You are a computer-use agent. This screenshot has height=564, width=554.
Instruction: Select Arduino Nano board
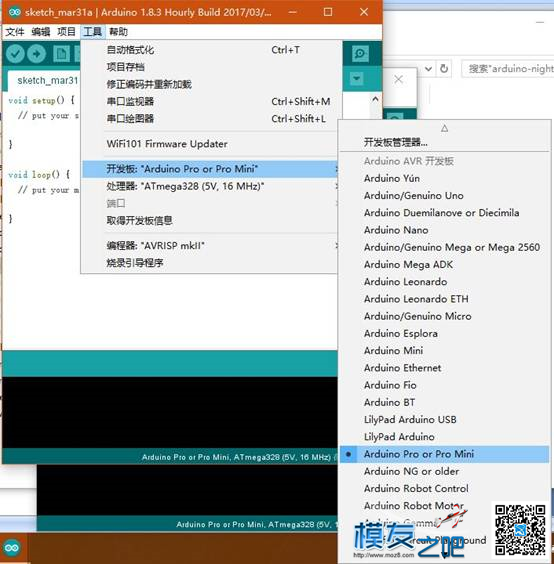(x=444, y=230)
